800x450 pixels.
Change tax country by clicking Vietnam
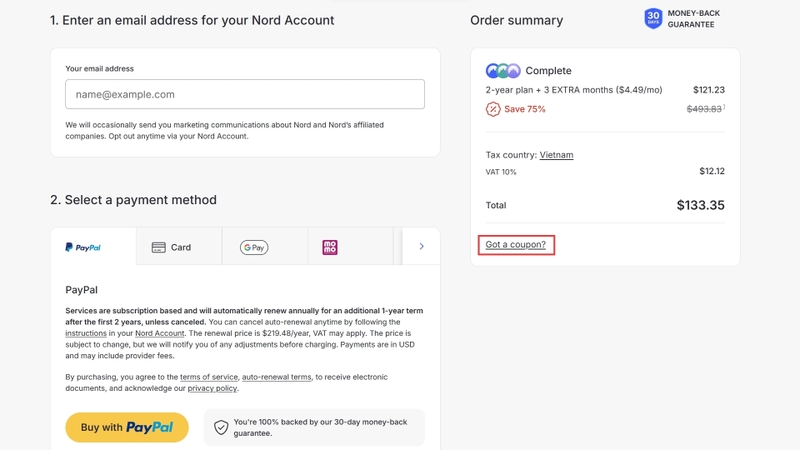(x=556, y=155)
